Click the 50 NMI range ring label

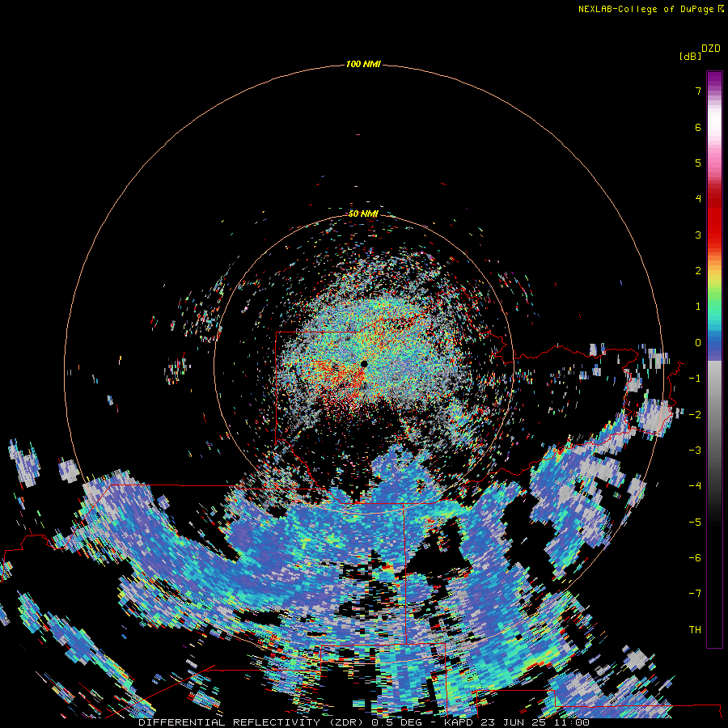(x=363, y=214)
